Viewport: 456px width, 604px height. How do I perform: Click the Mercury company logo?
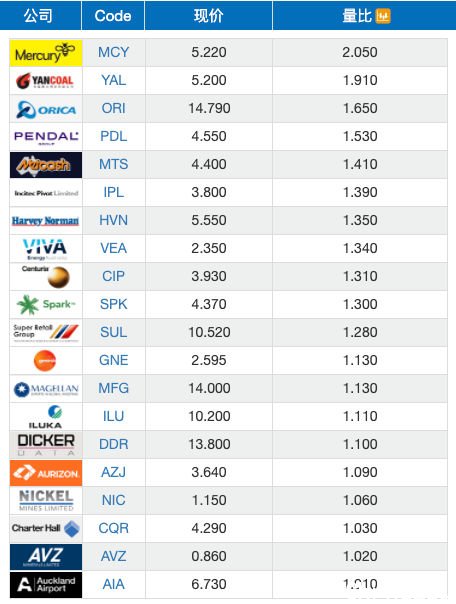point(46,53)
